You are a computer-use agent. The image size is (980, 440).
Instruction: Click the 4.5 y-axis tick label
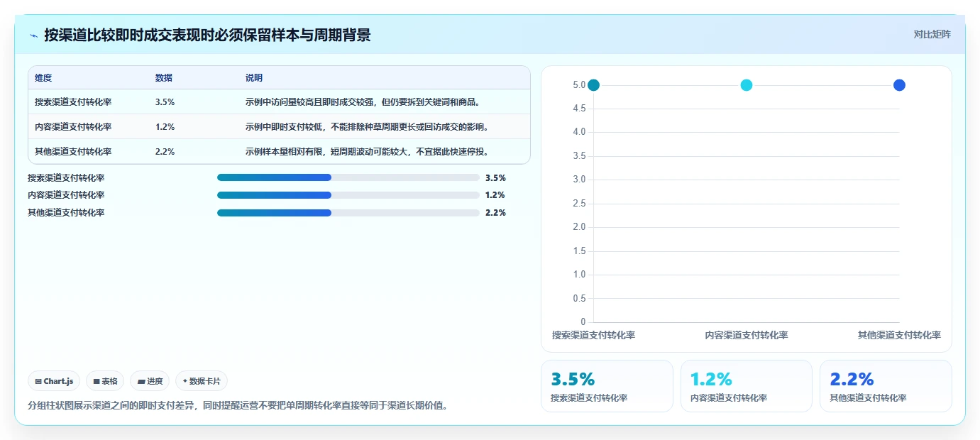(579, 109)
